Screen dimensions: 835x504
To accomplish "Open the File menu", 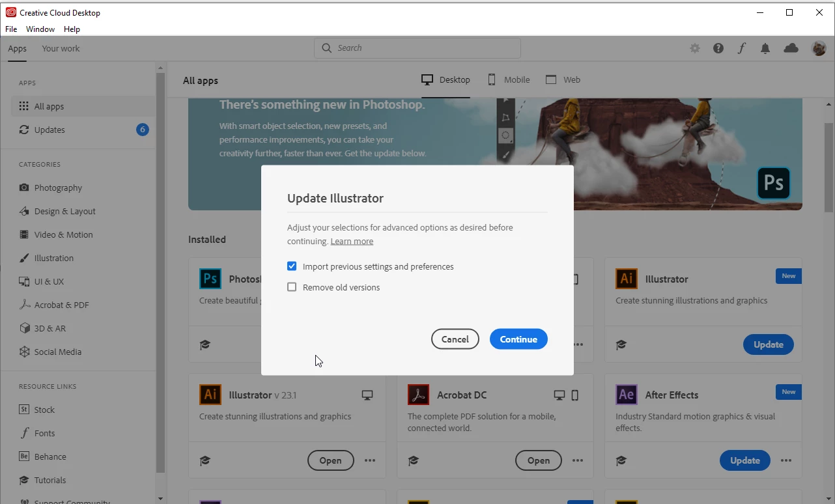I will pos(11,29).
